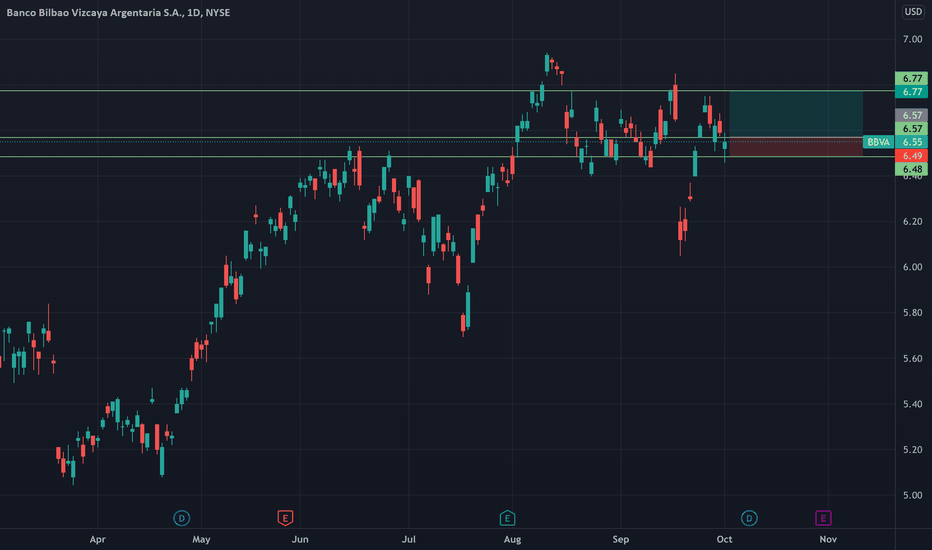Select the green profit zone of long position
Viewport: 932px width, 550px height.
tap(796, 114)
